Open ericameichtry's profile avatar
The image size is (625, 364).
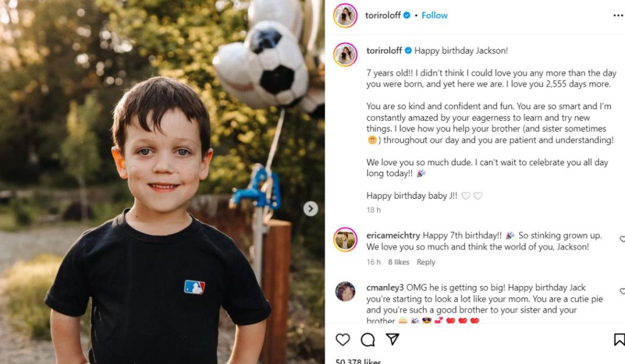coord(345,240)
